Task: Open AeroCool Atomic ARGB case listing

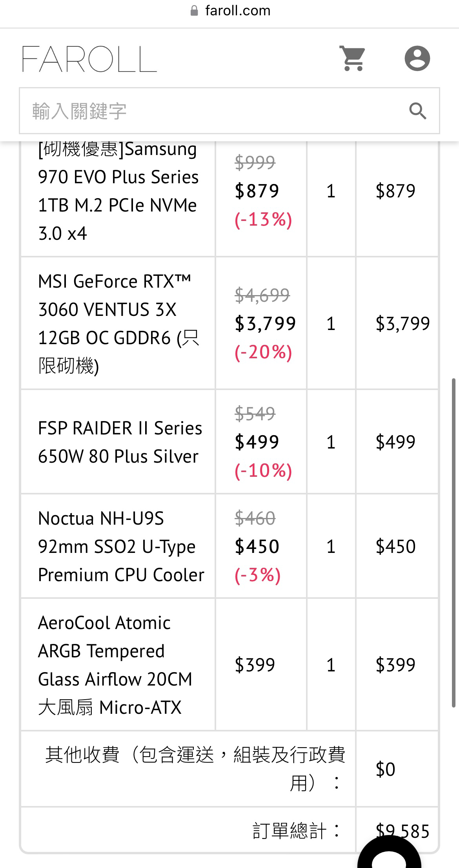Action: click(x=115, y=665)
